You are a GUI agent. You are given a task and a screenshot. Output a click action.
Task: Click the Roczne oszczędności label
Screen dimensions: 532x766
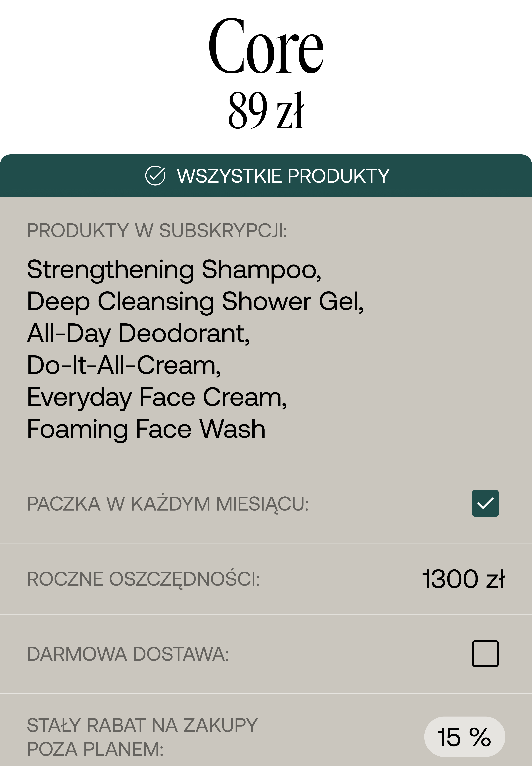tap(143, 579)
